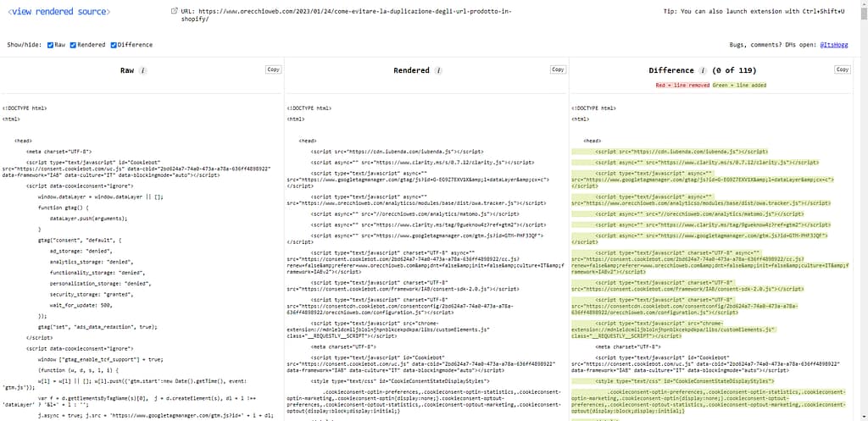Click the meta charset line in Rendered column
Screen dimensions: 868x421
[x=343, y=346]
